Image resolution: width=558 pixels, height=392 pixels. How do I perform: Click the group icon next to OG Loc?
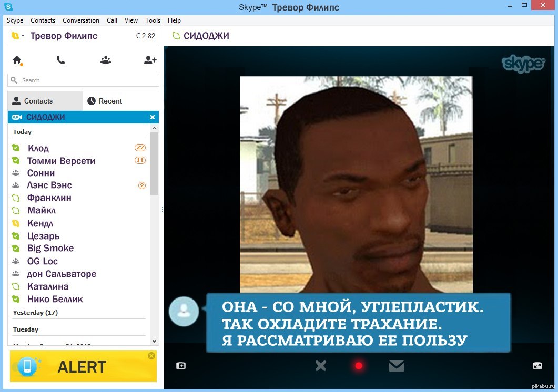[x=16, y=261]
